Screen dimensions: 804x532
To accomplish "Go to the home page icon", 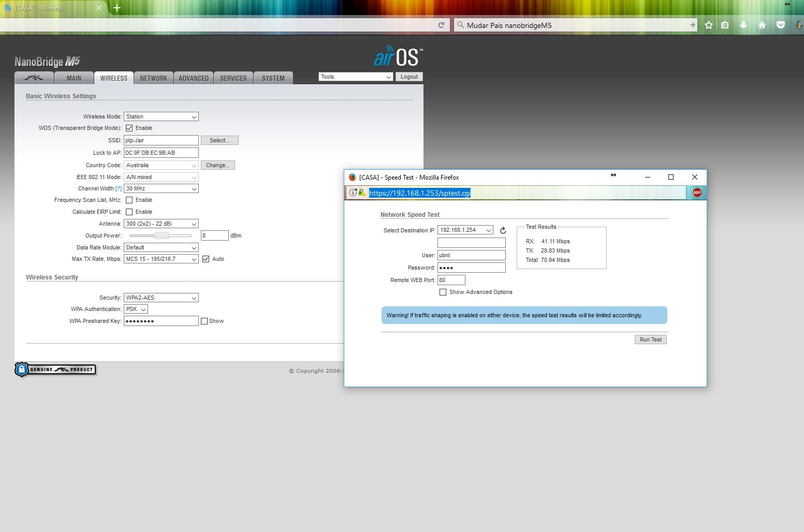I will 762,25.
